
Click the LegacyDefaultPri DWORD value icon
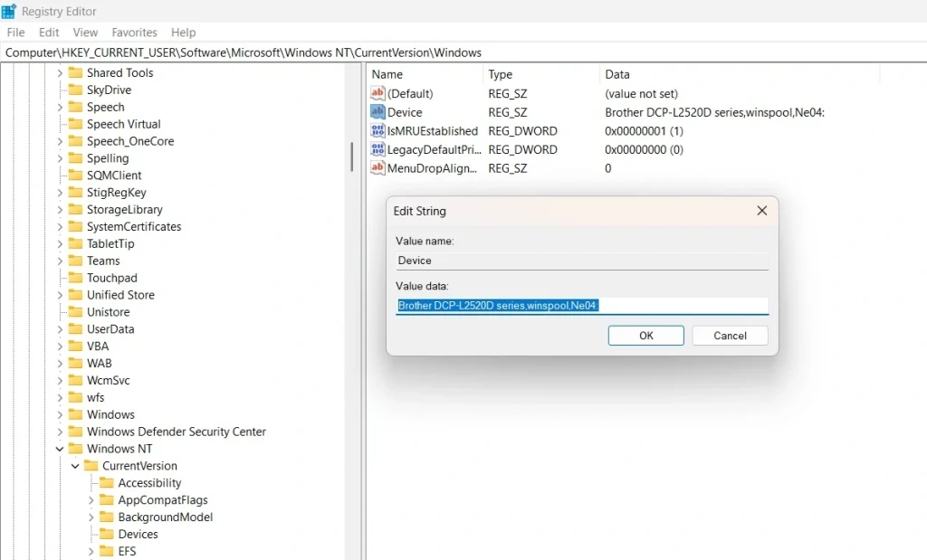(x=378, y=149)
